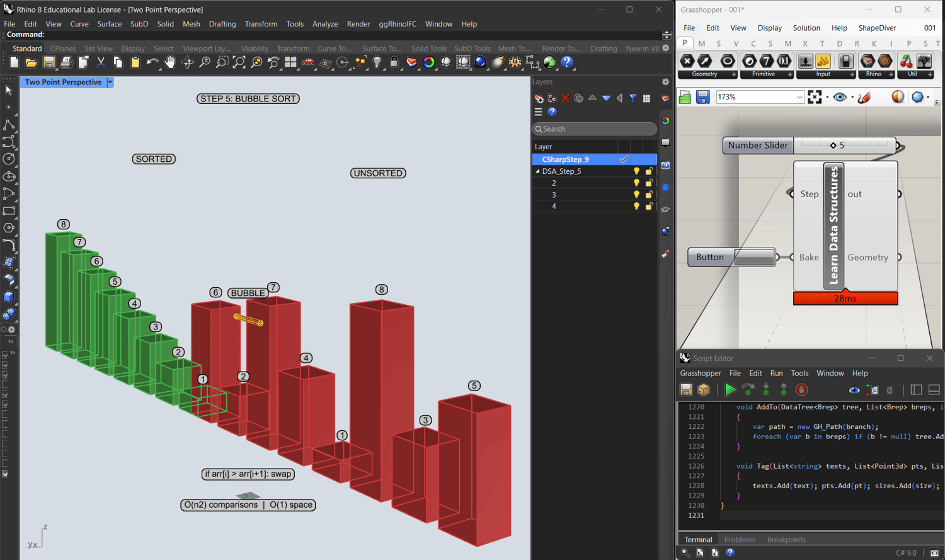
Task: Click Zoom Extents icon in Grasshopper toolbar
Action: coord(815,97)
